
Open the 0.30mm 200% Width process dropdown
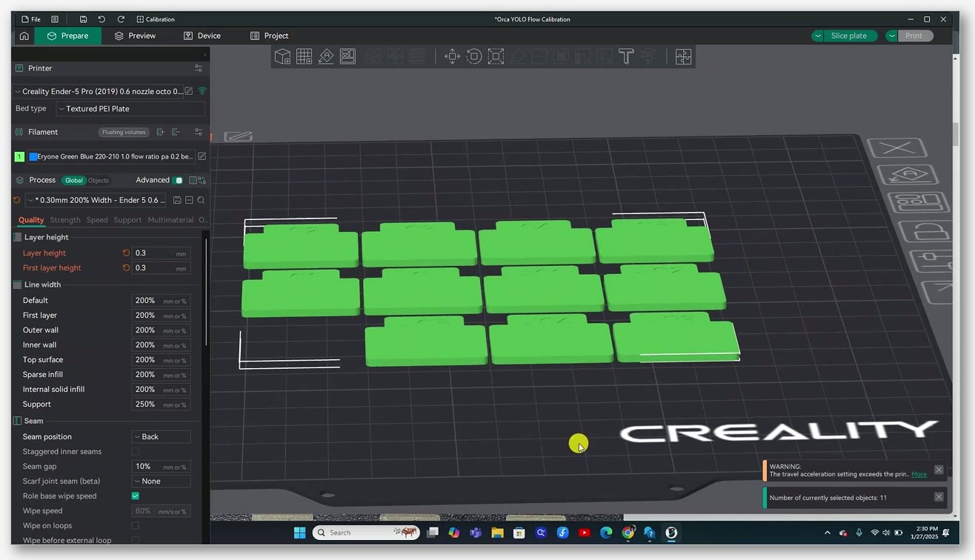(x=97, y=200)
